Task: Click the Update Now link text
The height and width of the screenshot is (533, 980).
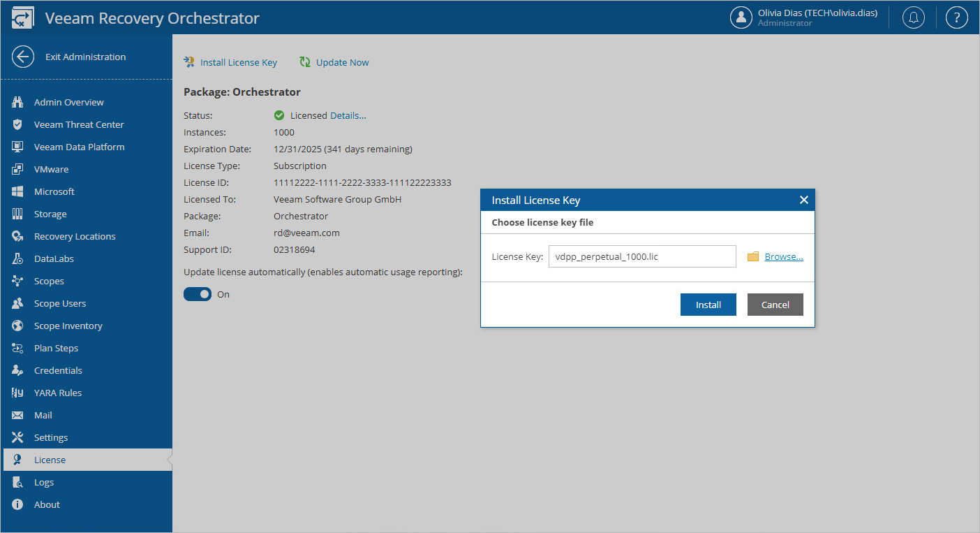Action: coord(343,62)
